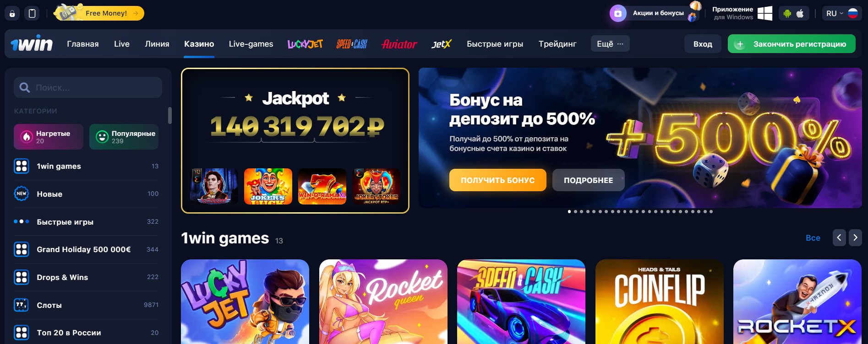Click the Вход button

[703, 44]
